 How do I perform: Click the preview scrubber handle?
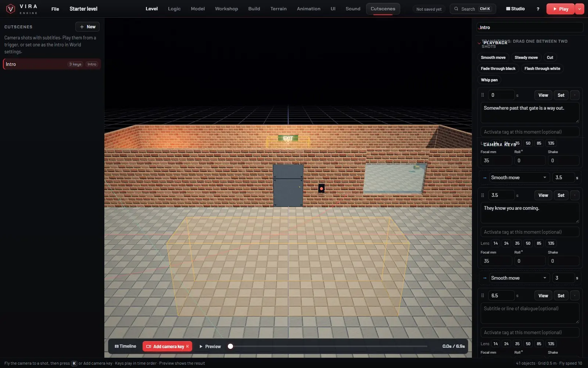click(230, 346)
